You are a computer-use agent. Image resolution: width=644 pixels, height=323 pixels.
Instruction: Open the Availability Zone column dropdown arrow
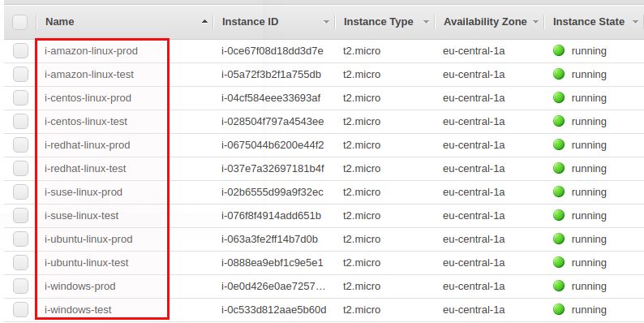click(x=535, y=22)
